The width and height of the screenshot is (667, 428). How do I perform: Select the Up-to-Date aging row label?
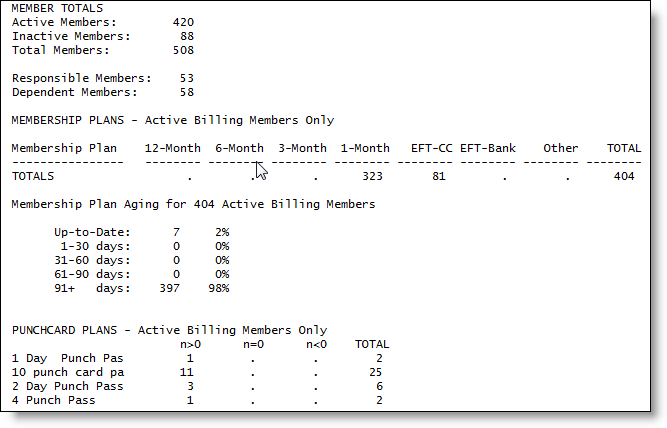[92, 232]
